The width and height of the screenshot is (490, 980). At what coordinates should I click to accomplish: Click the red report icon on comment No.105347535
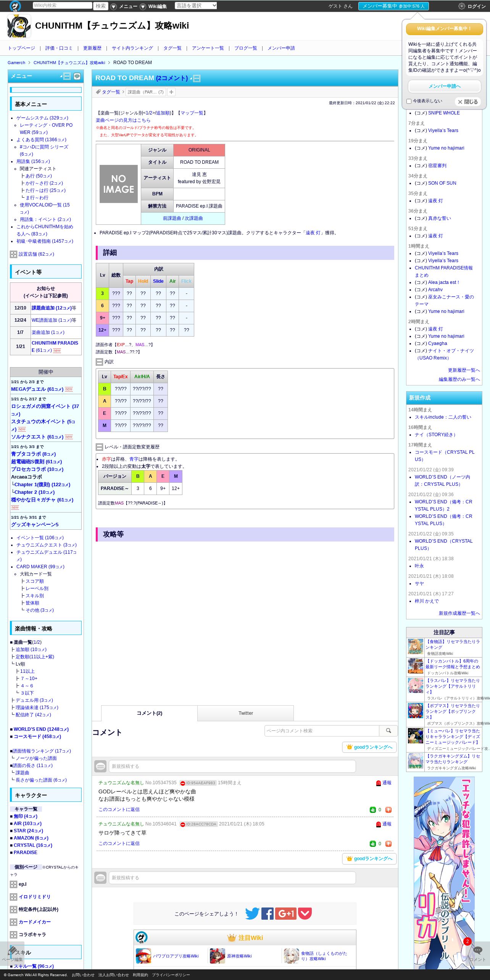click(x=379, y=783)
